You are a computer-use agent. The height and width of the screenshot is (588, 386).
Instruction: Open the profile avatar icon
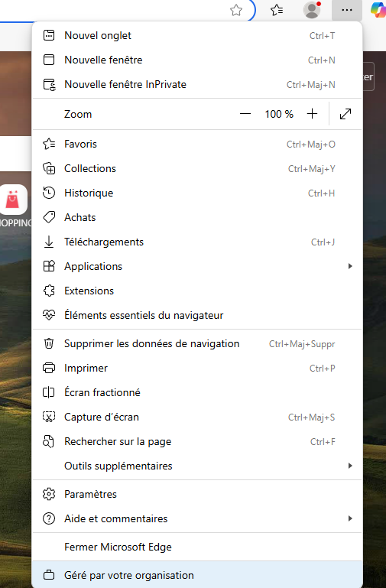(x=312, y=10)
